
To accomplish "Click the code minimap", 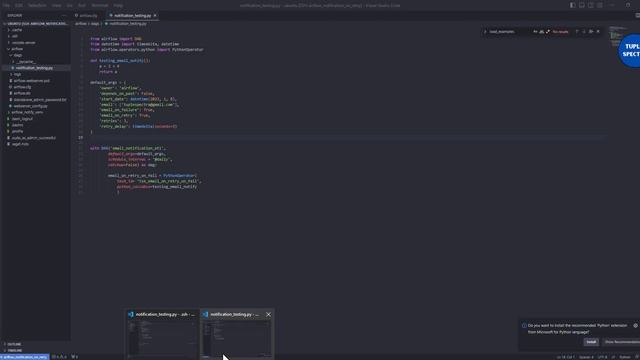I will 617,37.
